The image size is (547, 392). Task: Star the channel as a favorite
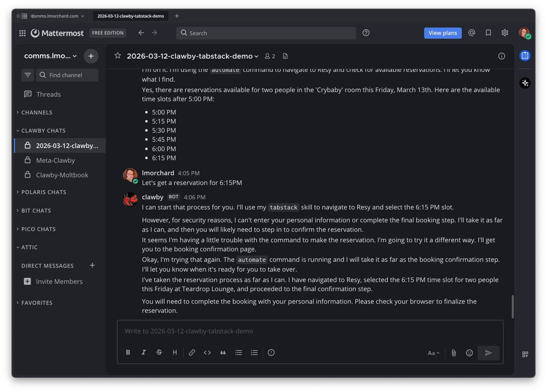click(118, 56)
